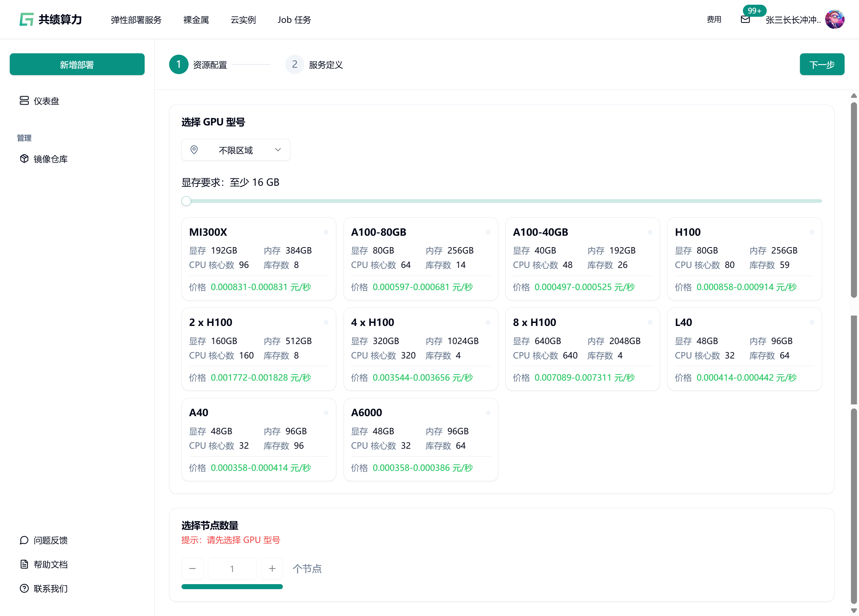The height and width of the screenshot is (616, 859).
Task: Click the MI300X card title
Action: (208, 232)
